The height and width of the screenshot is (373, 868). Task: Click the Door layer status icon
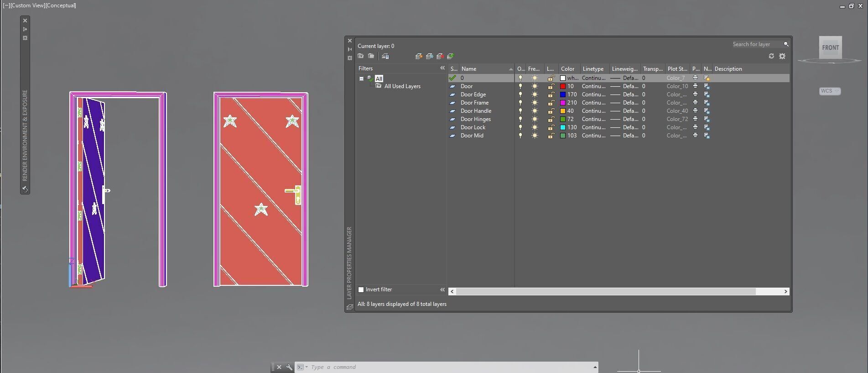click(452, 86)
